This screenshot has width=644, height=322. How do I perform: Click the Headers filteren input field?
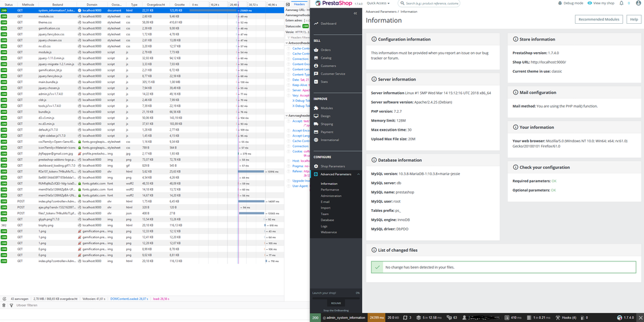[x=299, y=37]
